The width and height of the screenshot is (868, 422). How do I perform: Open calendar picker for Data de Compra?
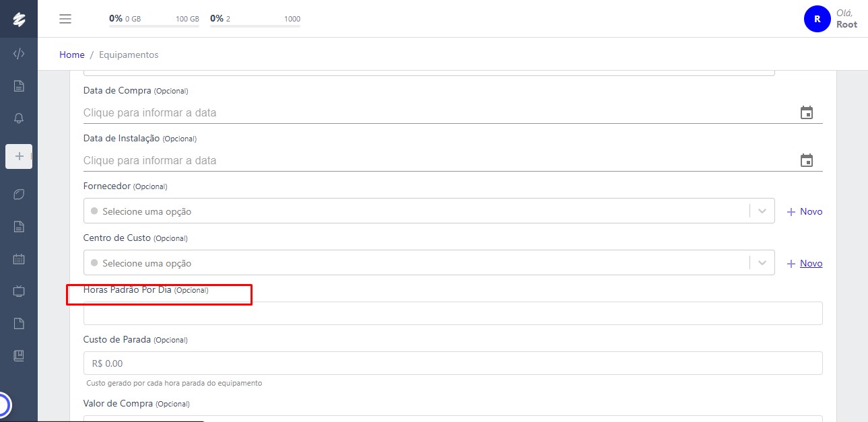coord(806,112)
